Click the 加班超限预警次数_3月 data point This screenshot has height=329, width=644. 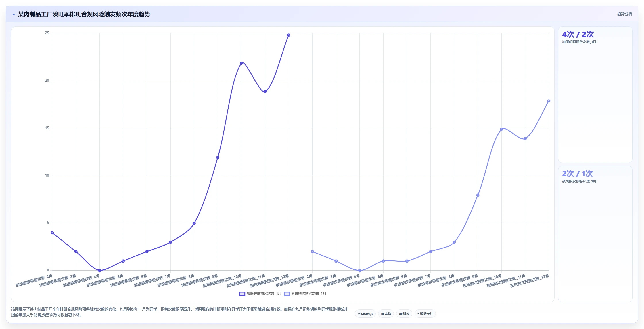point(76,252)
